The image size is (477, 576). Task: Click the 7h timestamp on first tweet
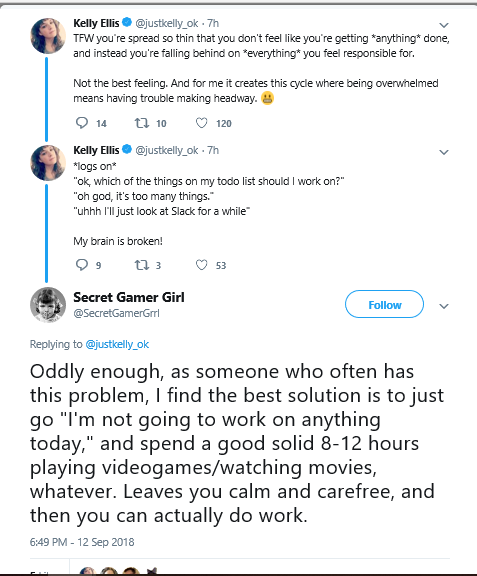click(x=213, y=23)
